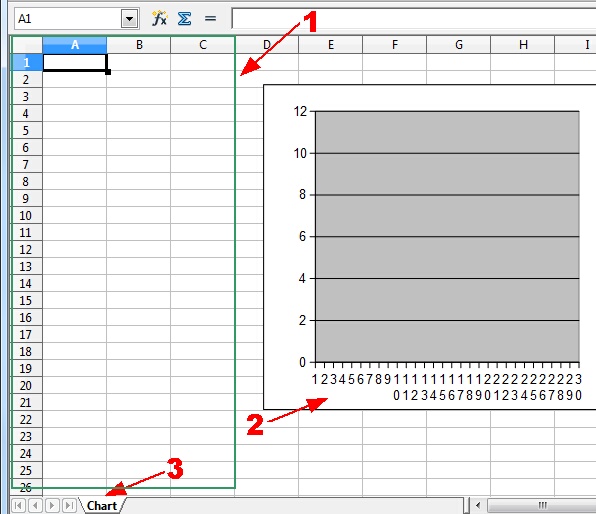Image resolution: width=596 pixels, height=514 pixels.
Task: Go to first sheet navigation arrow
Action: [x=18, y=506]
